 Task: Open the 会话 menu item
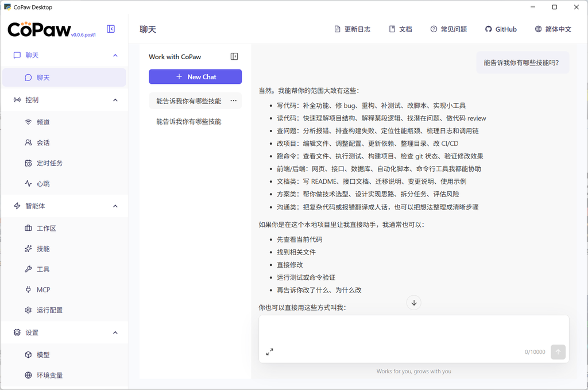64,142
